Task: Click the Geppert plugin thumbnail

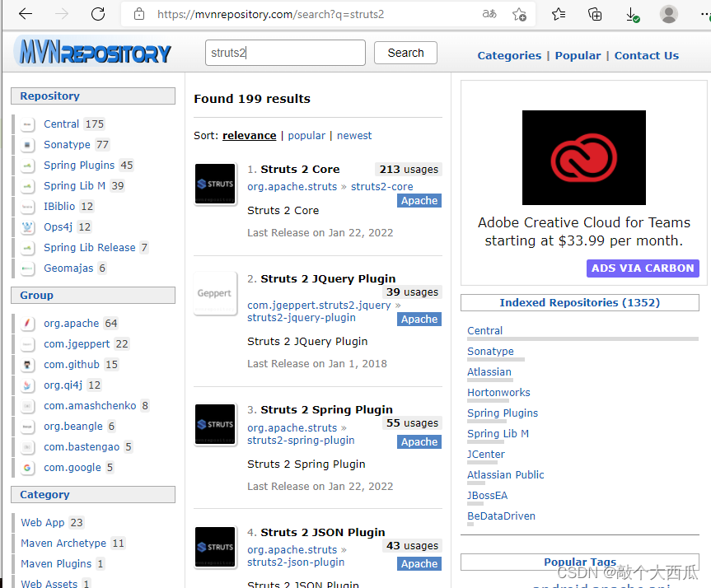Action: pyautogui.click(x=215, y=293)
